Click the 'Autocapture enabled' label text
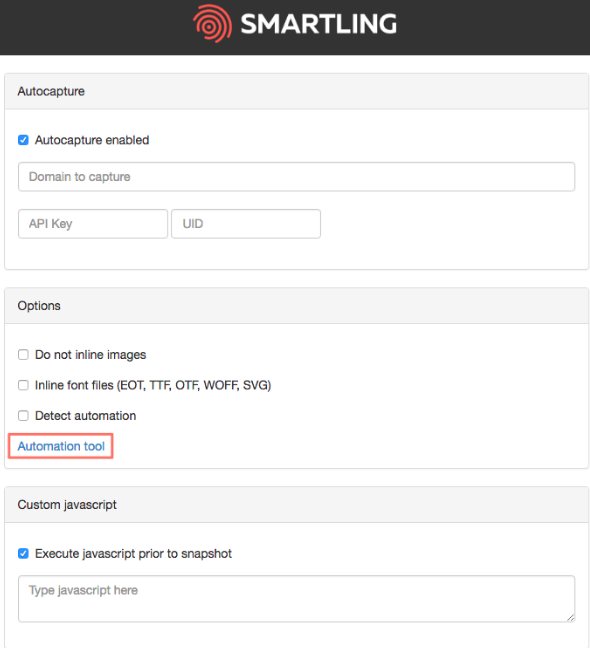The image size is (590, 648). coord(92,140)
